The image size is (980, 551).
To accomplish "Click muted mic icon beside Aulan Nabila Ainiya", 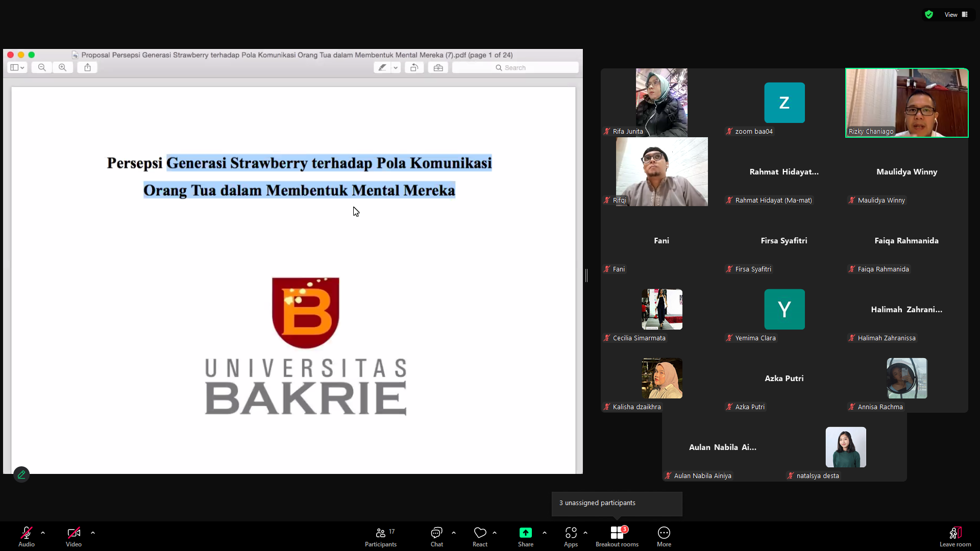I will (668, 476).
